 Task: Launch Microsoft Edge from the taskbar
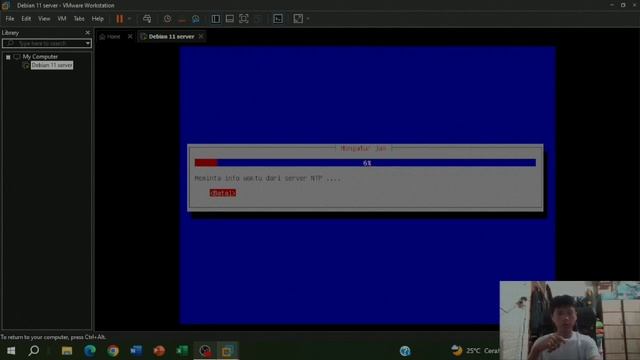pyautogui.click(x=90, y=351)
